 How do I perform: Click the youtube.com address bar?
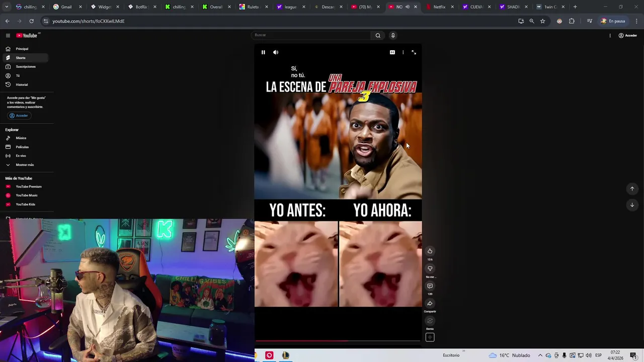coord(282,21)
